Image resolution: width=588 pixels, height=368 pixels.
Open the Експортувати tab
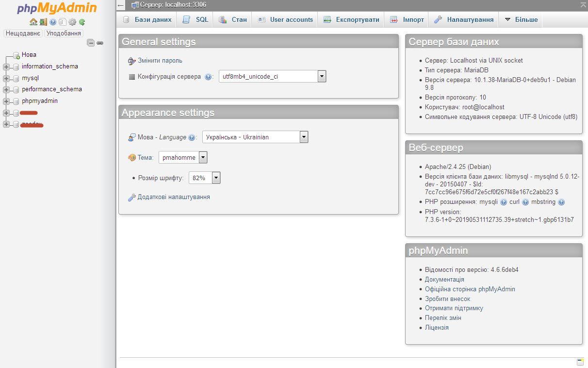[351, 19]
